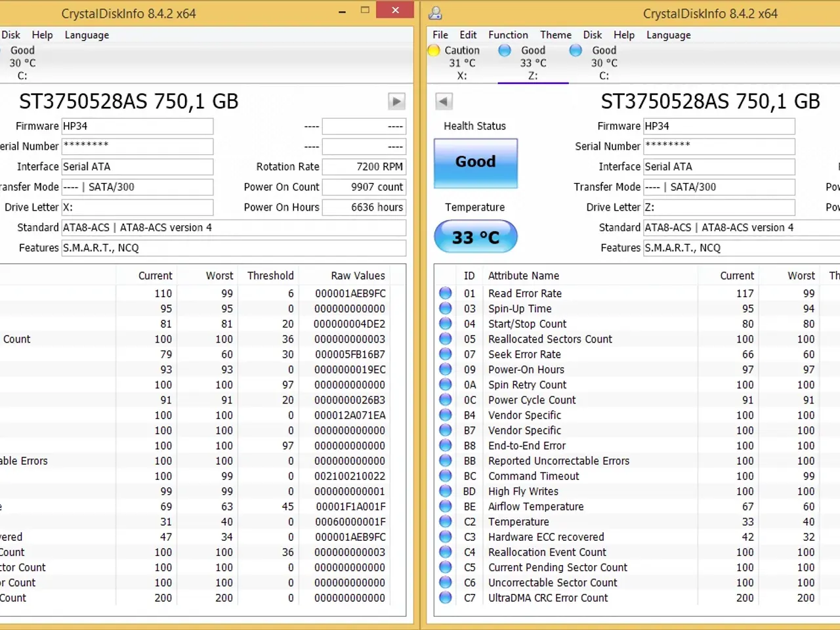Click raw value 002100210022
The height and width of the screenshot is (630, 840).
click(350, 476)
